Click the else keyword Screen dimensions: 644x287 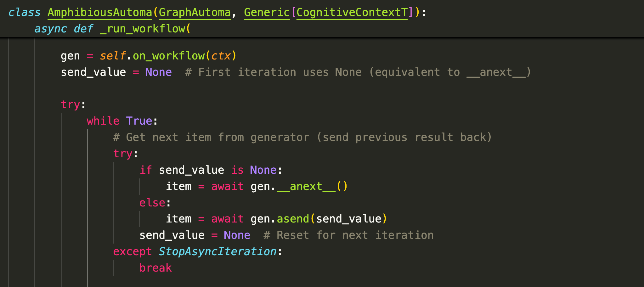(x=152, y=203)
